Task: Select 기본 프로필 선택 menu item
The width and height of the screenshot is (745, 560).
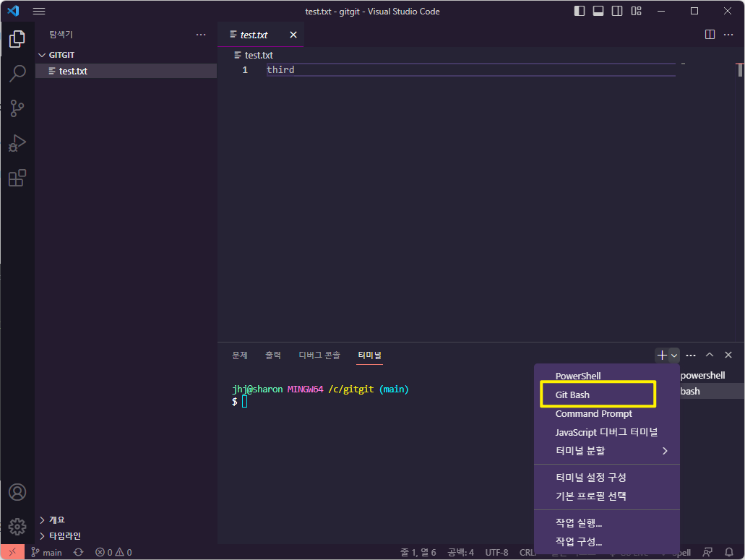Action: click(x=607, y=496)
